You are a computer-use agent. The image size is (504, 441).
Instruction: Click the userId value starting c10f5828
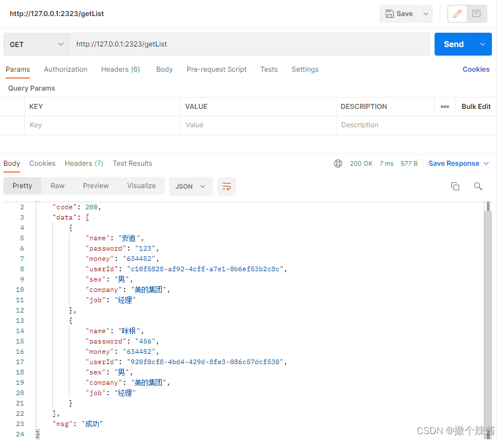click(205, 269)
